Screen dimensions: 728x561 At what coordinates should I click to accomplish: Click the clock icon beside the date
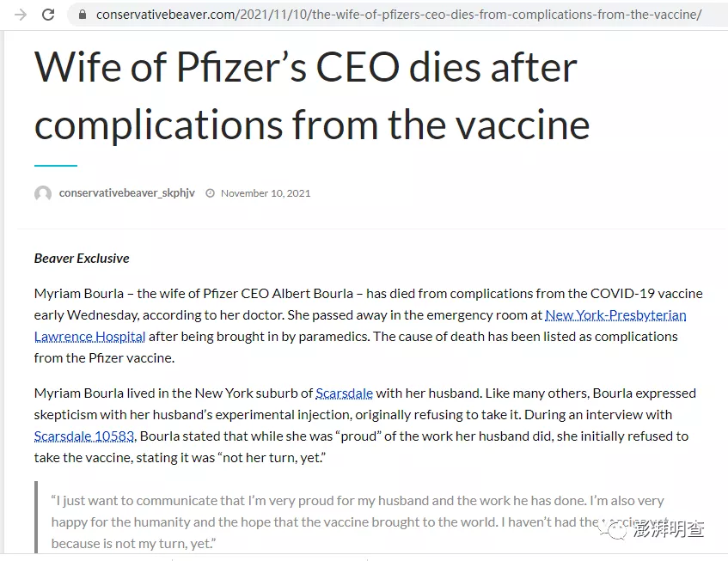(x=211, y=193)
